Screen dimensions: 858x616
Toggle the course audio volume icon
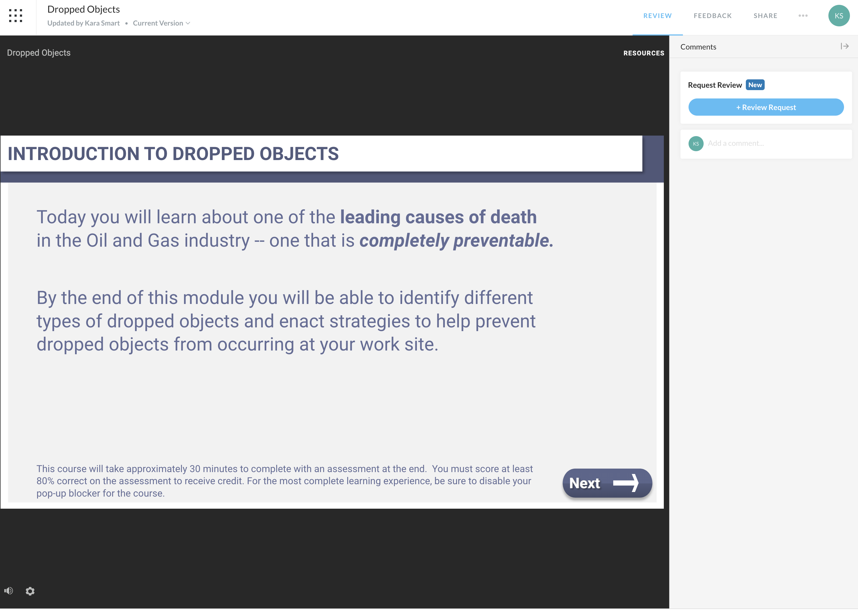tap(9, 591)
